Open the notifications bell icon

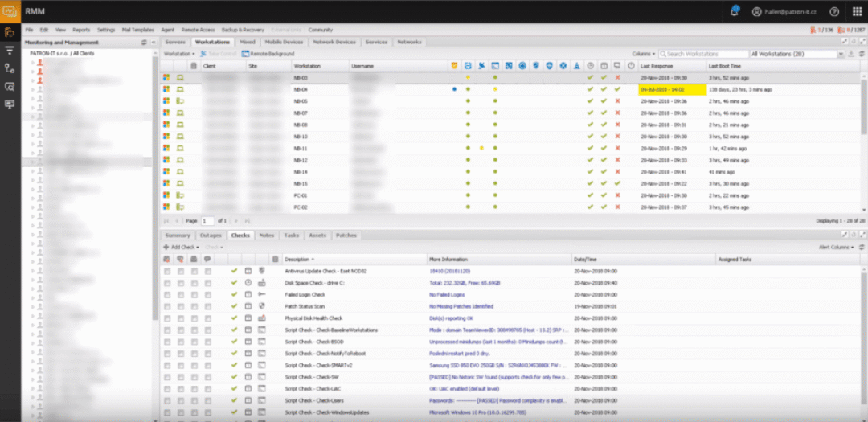735,11
